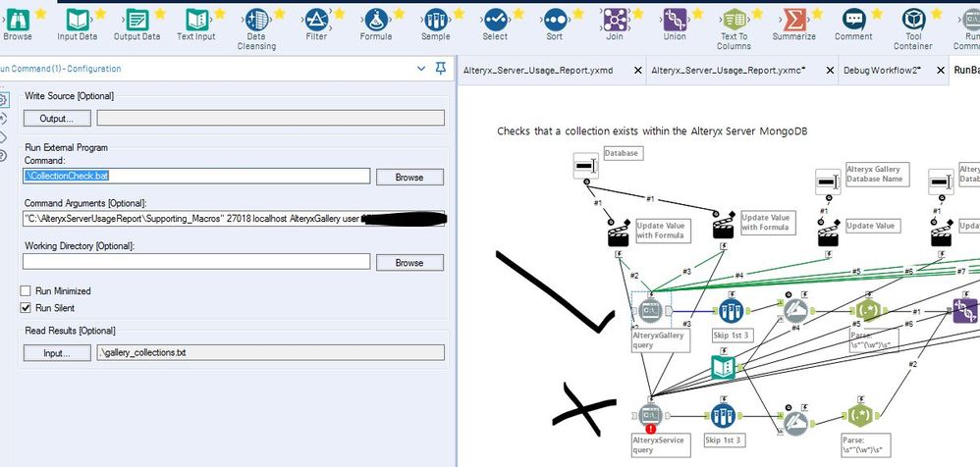The width and height of the screenshot is (980, 467).
Task: Select the Formula tool
Action: point(376,21)
